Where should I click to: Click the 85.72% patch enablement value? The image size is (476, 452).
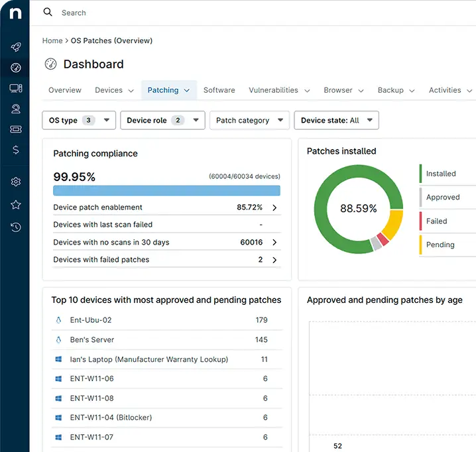[x=249, y=207]
